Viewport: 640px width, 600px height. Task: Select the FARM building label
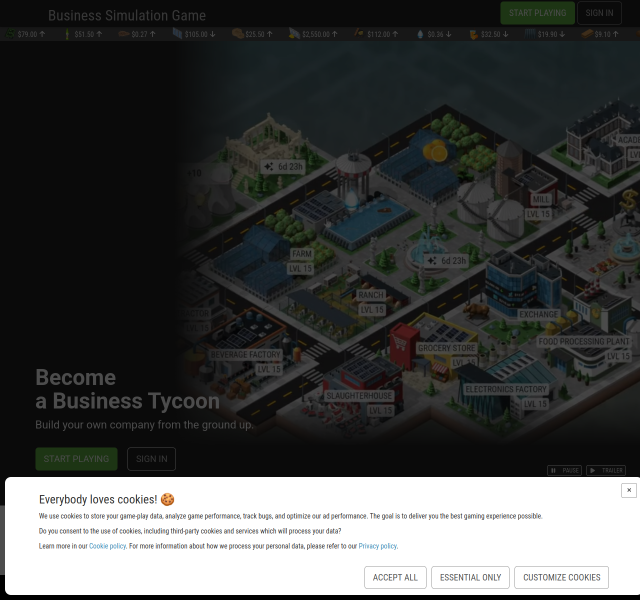pyautogui.click(x=302, y=254)
